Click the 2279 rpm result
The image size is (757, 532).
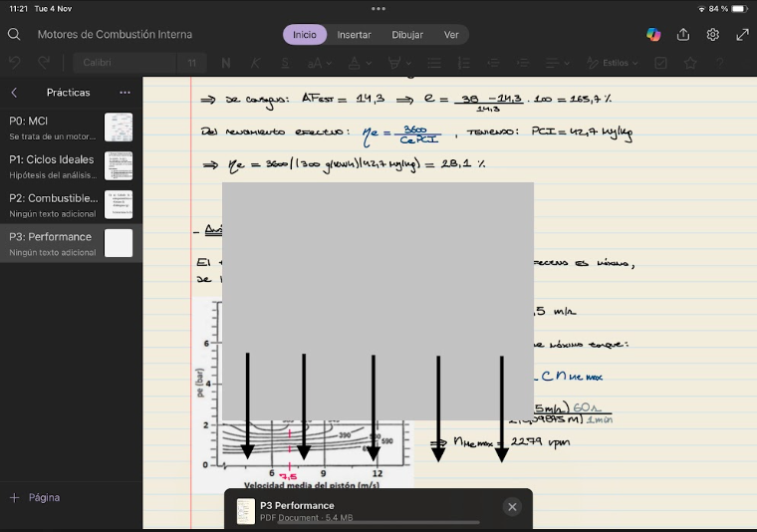point(540,441)
